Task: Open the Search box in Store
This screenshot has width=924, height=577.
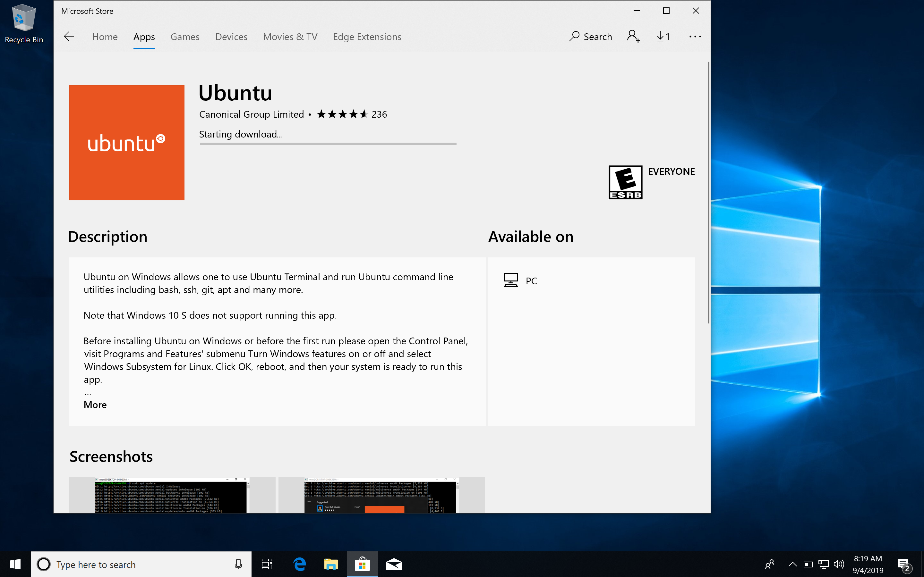Action: (590, 37)
